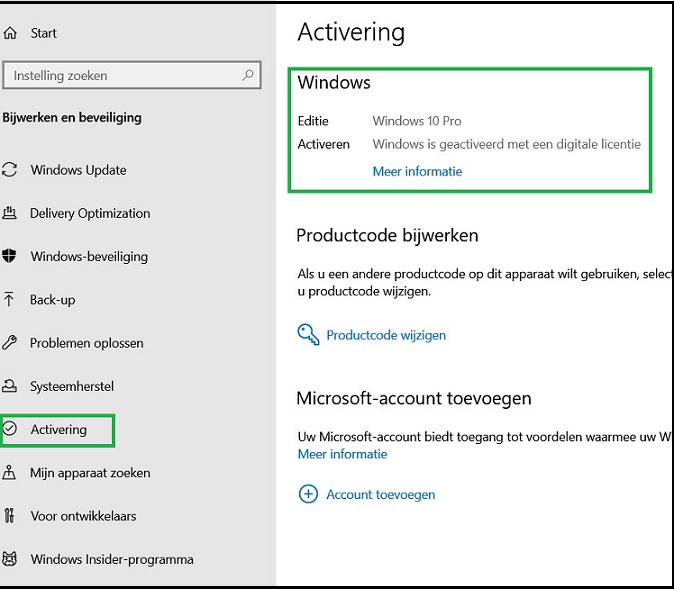Select Windows-beveiliging in the sidebar
Image resolution: width=674 pixels, height=589 pixels.
[x=89, y=257]
